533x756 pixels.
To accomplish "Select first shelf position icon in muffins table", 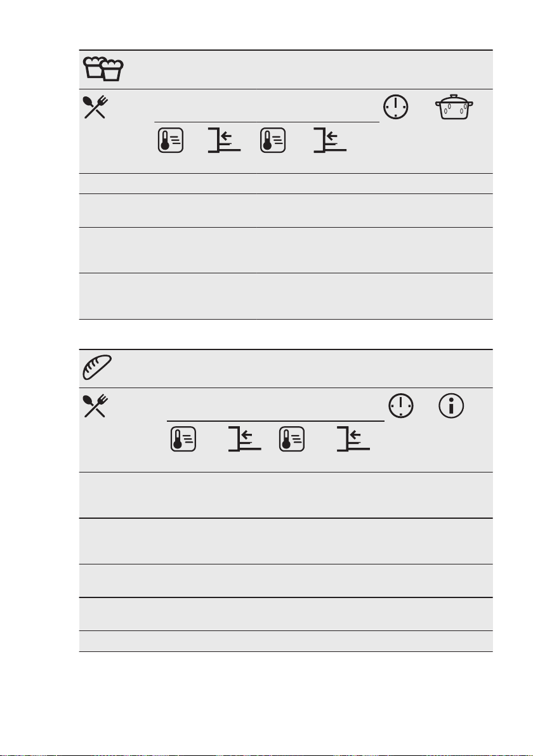I will click(x=224, y=140).
